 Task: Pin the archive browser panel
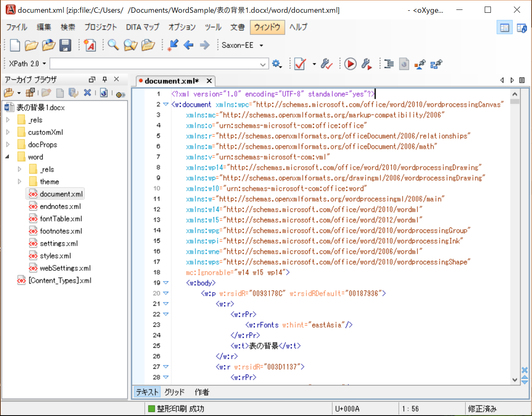[x=105, y=79]
